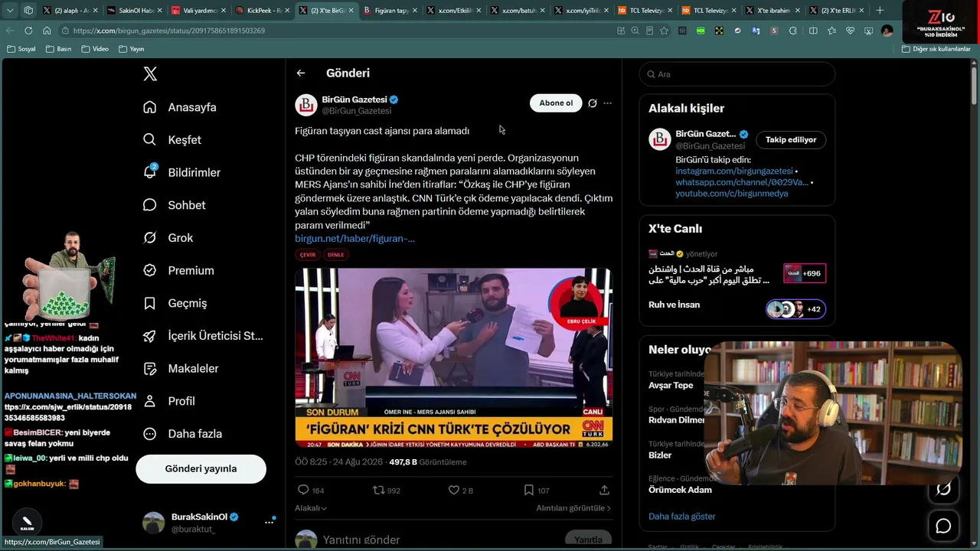Image resolution: width=980 pixels, height=551 pixels.
Task: Open Premium in the sidebar
Action: click(179, 271)
